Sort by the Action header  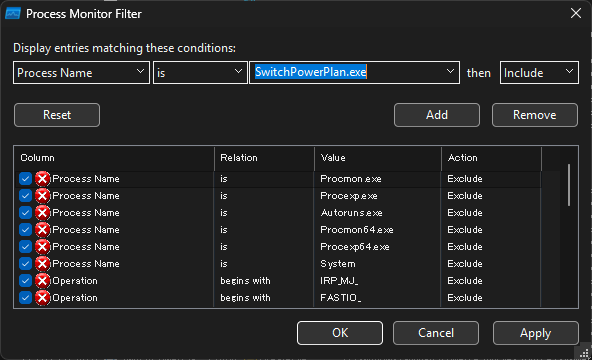click(491, 158)
